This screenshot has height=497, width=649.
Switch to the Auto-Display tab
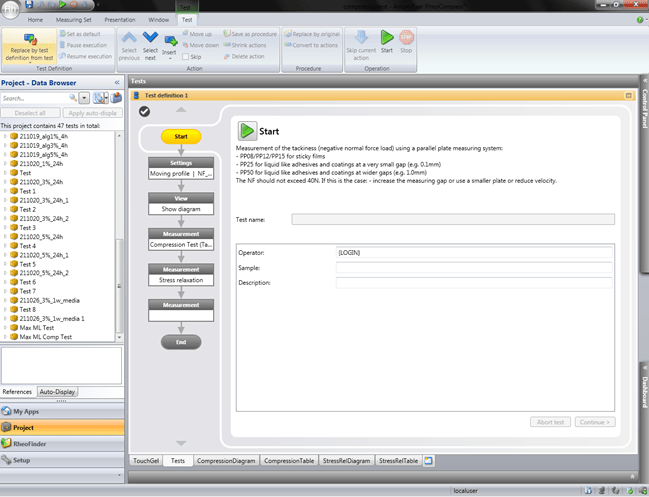coord(57,392)
